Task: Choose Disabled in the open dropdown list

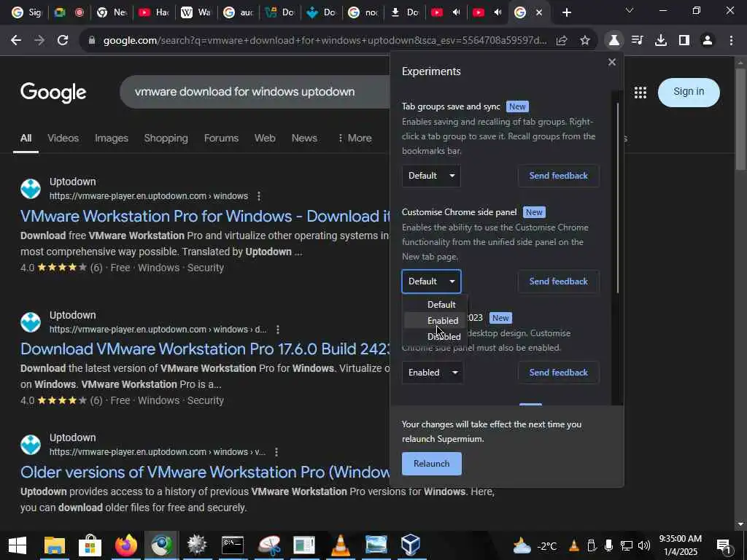Action: [444, 337]
